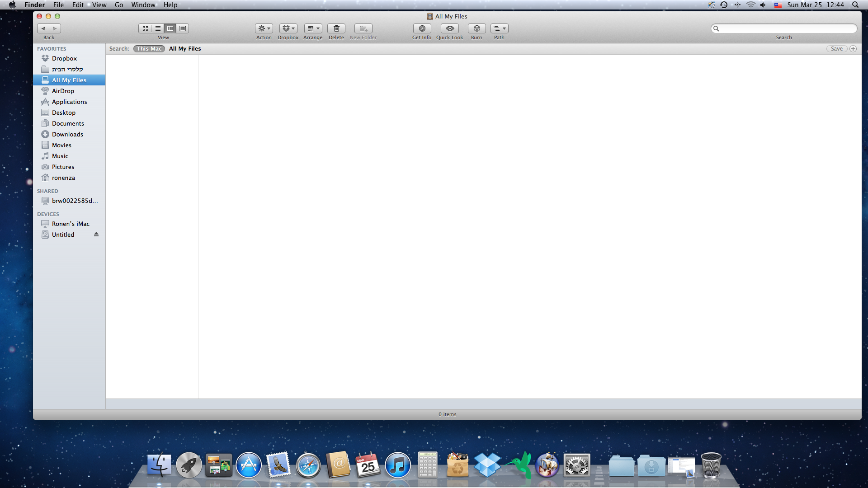This screenshot has width=868, height=488.
Task: Open the Go menu
Action: pos(119,5)
